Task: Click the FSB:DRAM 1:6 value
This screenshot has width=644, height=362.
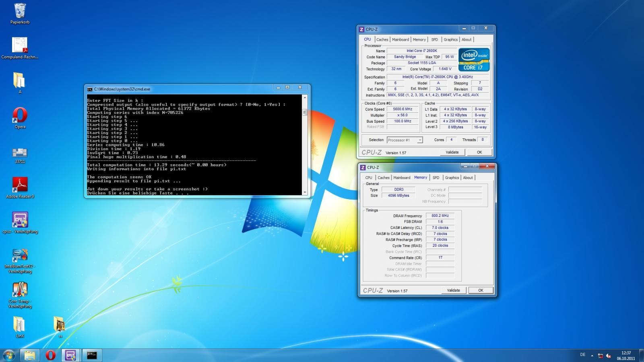Action: click(440, 222)
